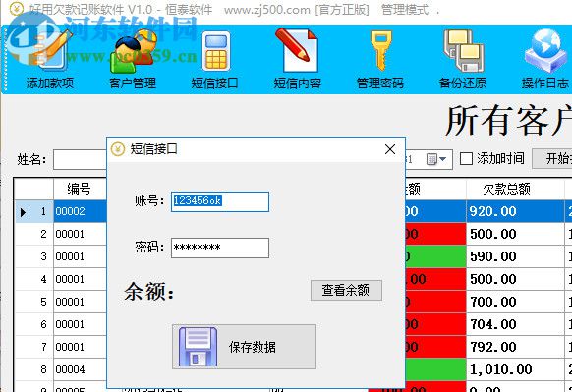Select row 7 code cell 00001
Screen dimensions: 572x392
tap(80, 347)
